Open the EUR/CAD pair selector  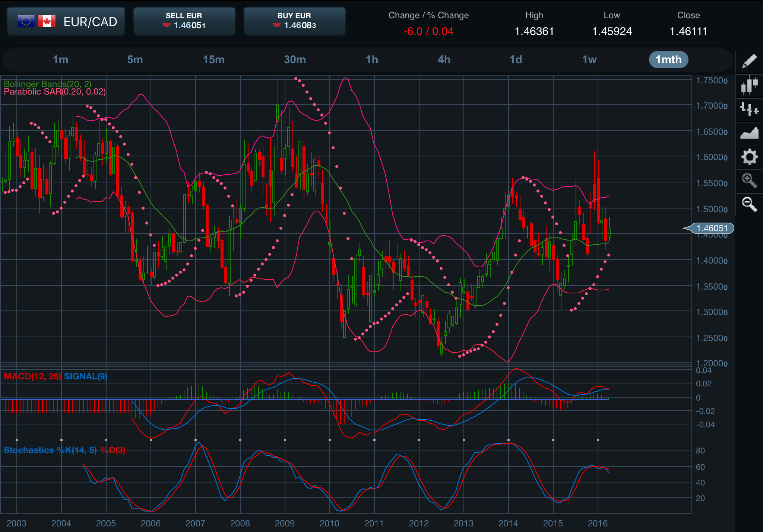(x=66, y=22)
